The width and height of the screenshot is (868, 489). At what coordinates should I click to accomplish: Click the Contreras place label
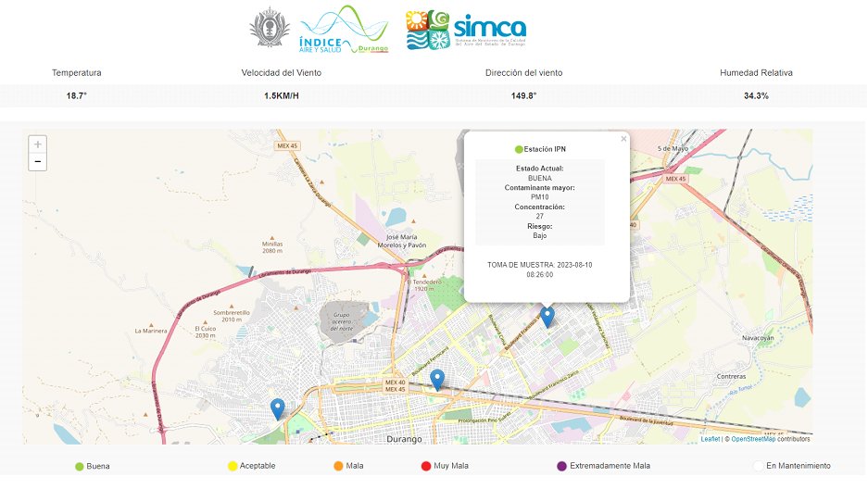pos(731,376)
